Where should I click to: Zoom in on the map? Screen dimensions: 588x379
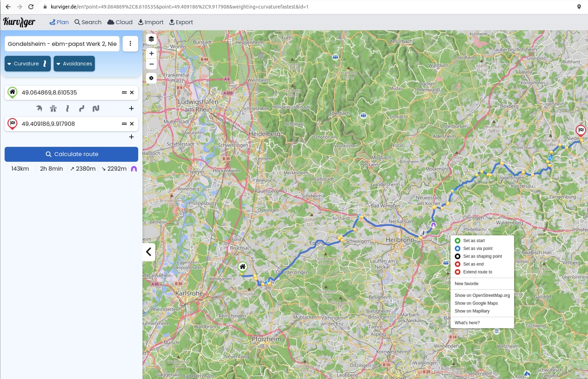point(151,53)
